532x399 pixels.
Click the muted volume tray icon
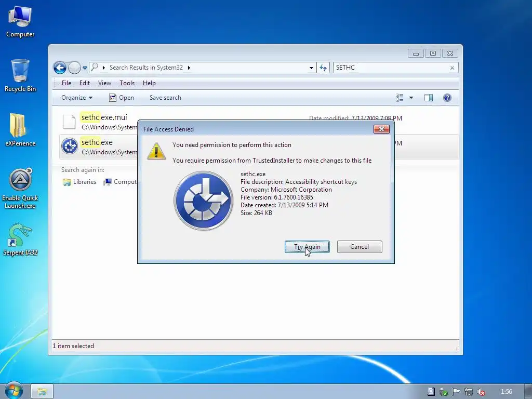coord(481,392)
